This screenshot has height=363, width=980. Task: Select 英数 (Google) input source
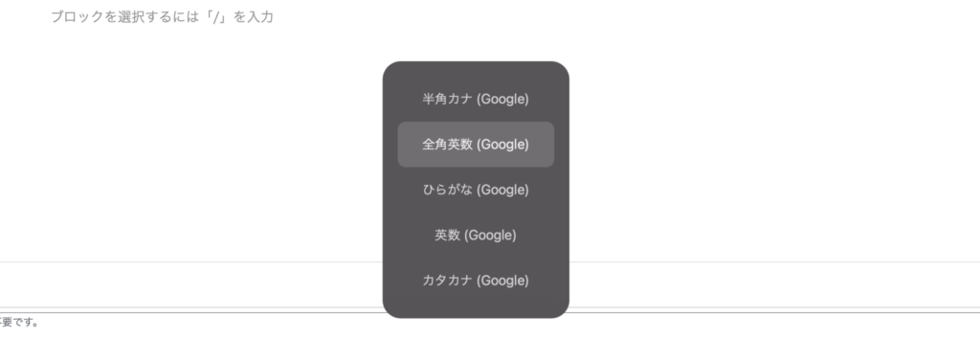(476, 236)
